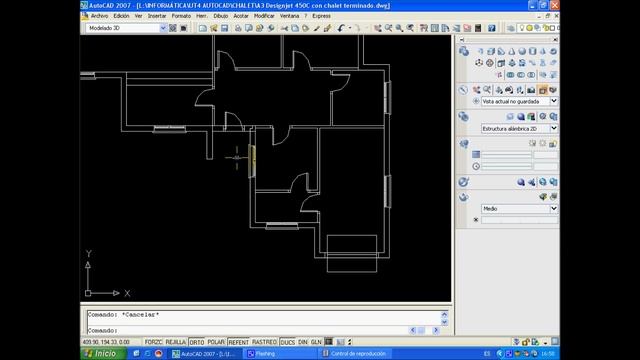Click the DesignCenter toolbar icon
Viewport: 640px width, 360px height.
point(435,28)
